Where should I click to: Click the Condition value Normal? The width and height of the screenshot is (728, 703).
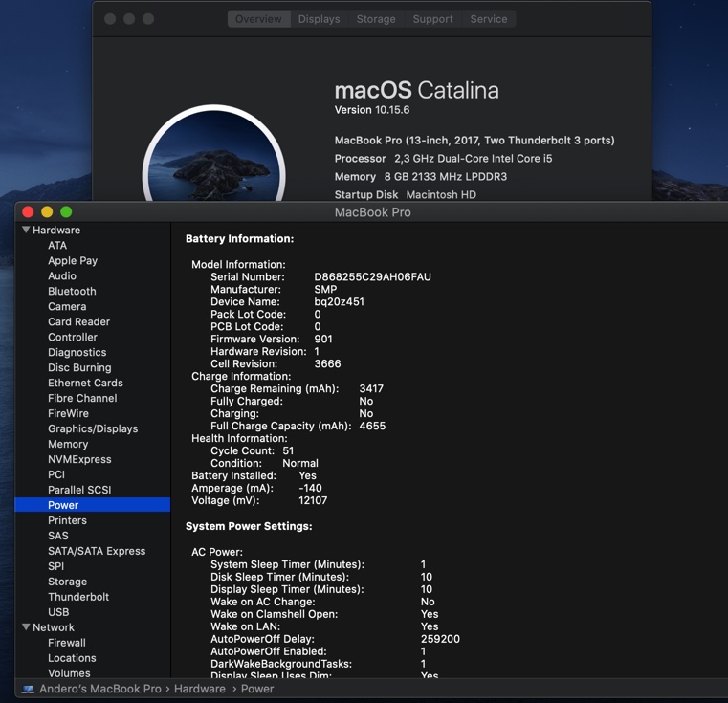pyautogui.click(x=300, y=463)
